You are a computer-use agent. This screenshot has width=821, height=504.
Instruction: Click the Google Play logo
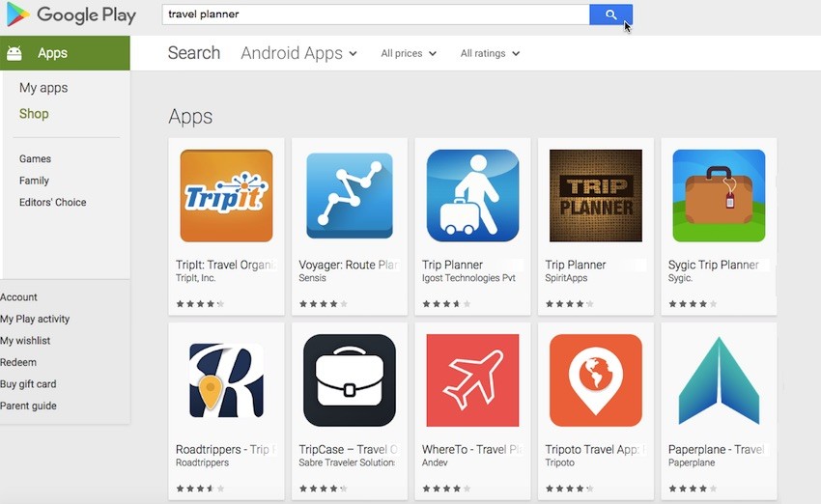[71, 14]
